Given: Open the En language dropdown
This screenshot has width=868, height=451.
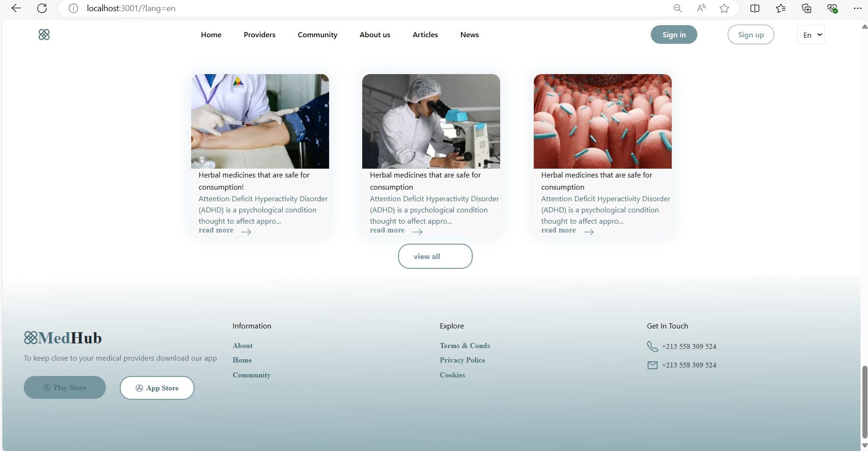Looking at the screenshot, I should [x=811, y=35].
